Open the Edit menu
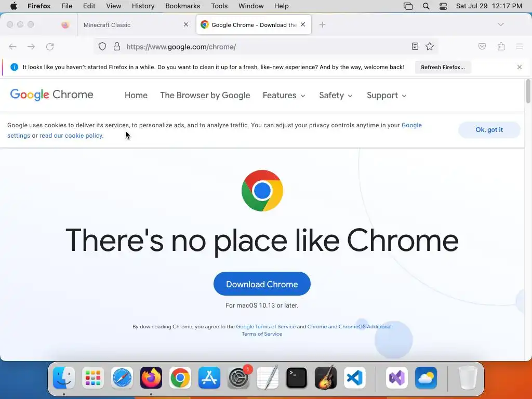The height and width of the screenshot is (399, 532). [89, 6]
